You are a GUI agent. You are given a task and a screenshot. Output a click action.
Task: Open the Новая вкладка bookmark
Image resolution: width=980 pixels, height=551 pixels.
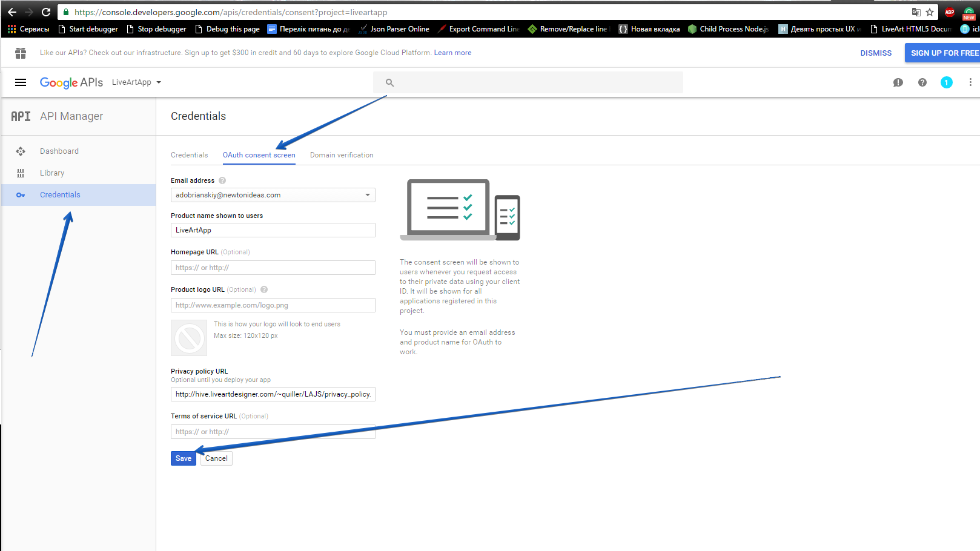[x=649, y=29]
